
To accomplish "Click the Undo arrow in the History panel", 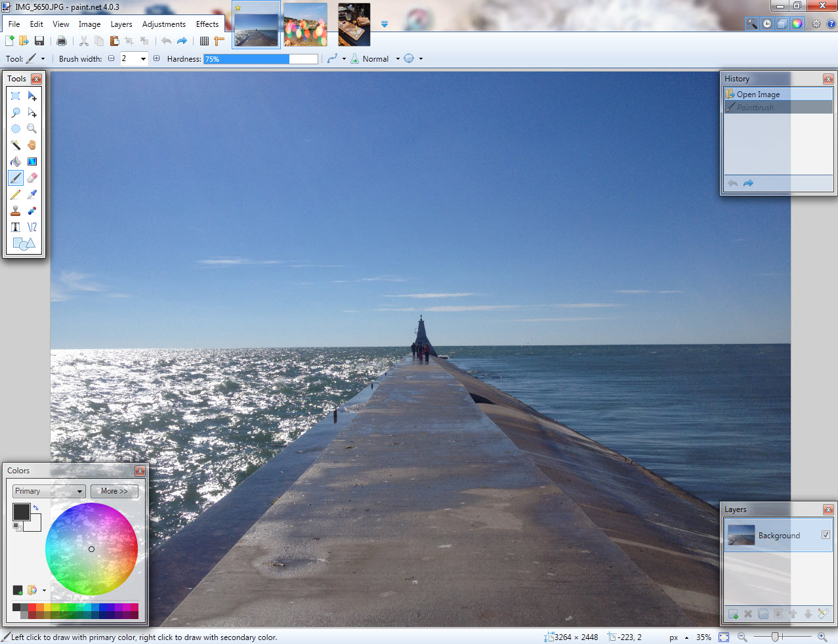I will point(733,183).
